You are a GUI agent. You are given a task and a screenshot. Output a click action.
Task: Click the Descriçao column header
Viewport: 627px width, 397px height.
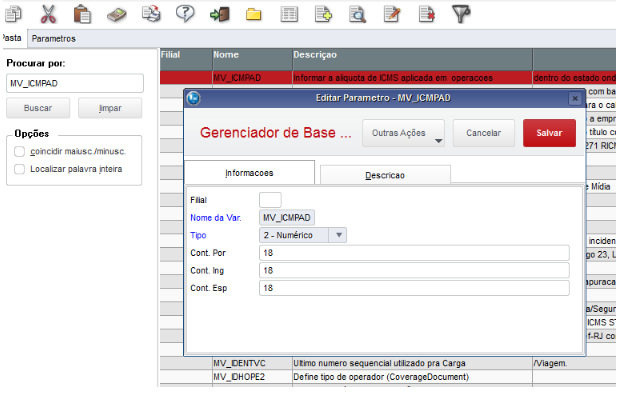[x=412, y=59]
